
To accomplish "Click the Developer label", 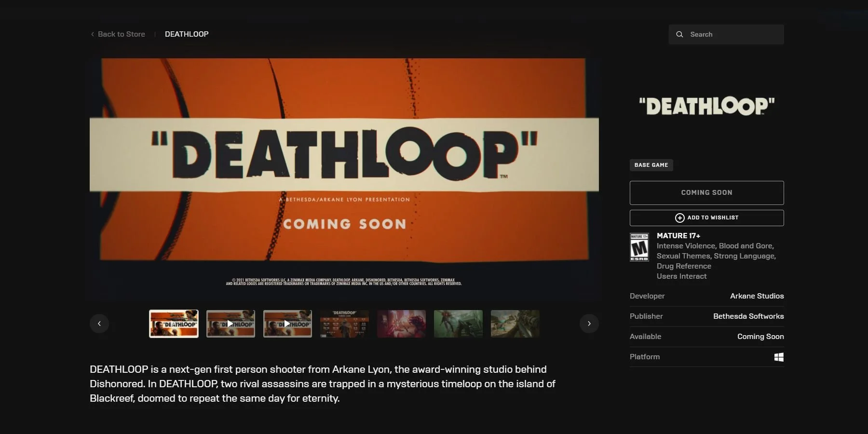I will tap(647, 296).
